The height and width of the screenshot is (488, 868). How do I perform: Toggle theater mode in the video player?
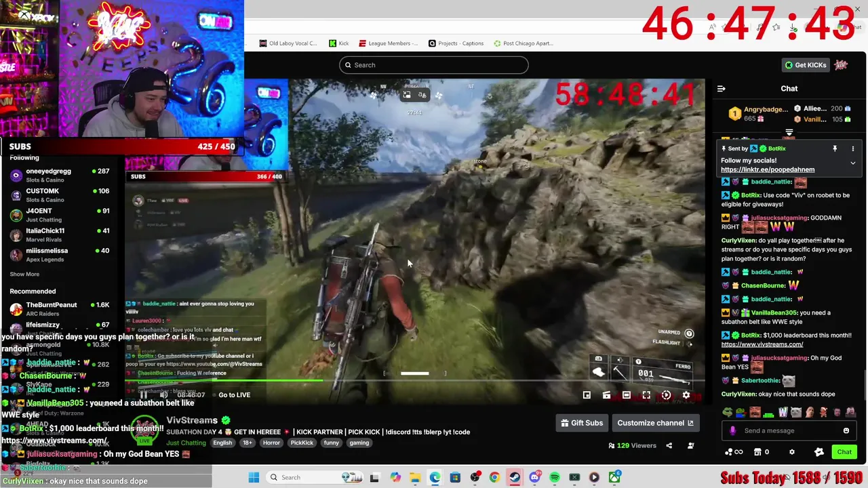(x=627, y=395)
